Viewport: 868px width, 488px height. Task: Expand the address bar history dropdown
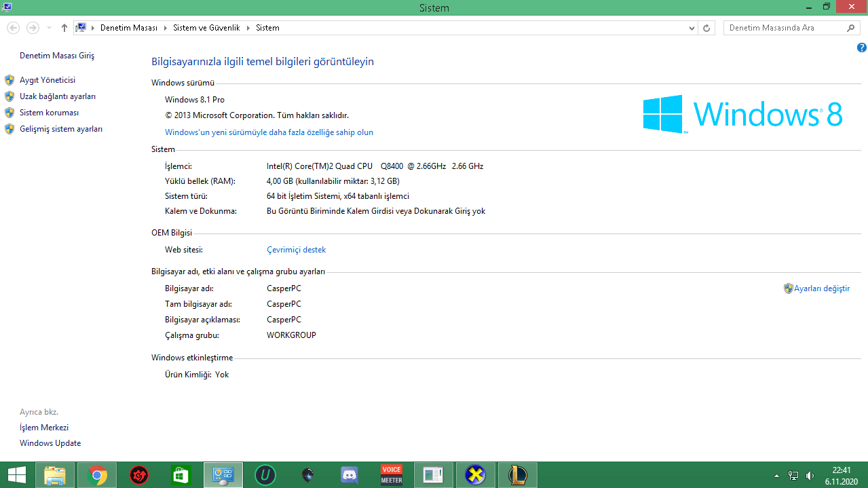point(692,28)
